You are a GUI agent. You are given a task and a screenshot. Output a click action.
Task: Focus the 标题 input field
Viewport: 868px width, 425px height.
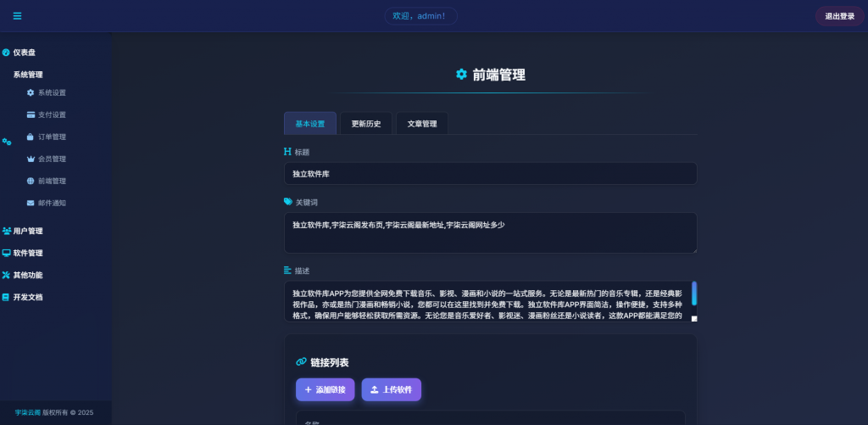[491, 173]
